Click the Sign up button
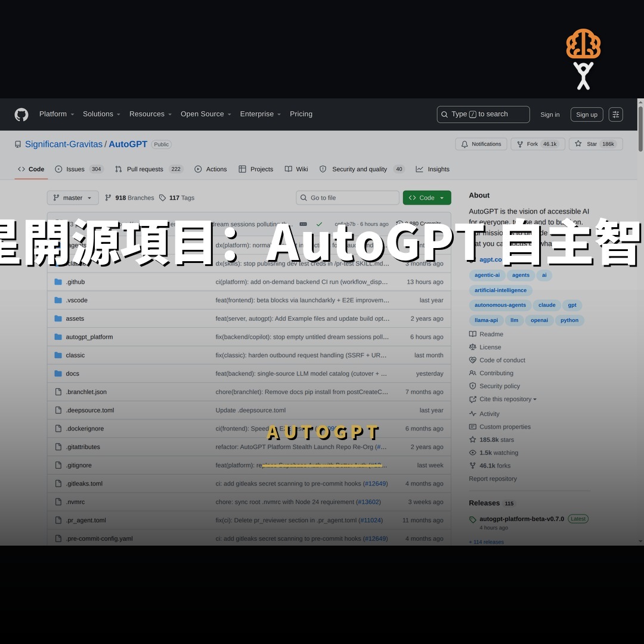Screen dimensions: 644x644 (x=587, y=114)
